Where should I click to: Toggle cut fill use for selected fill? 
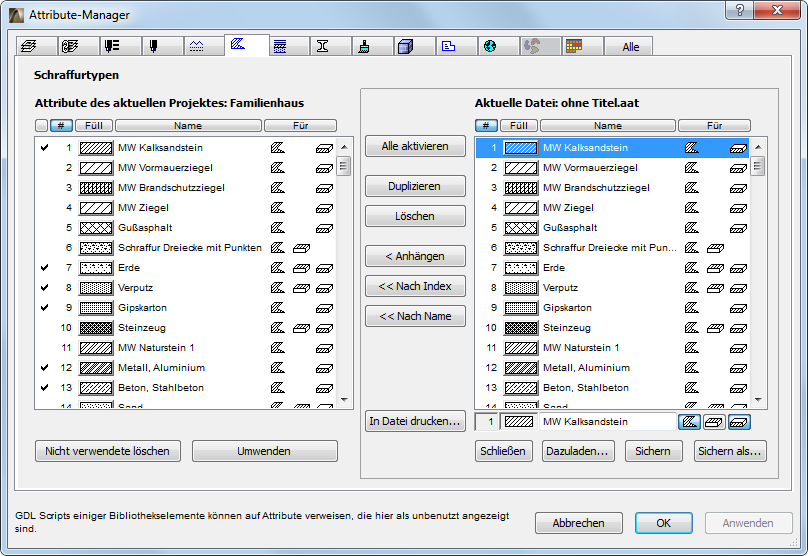pyautogui.click(x=738, y=422)
